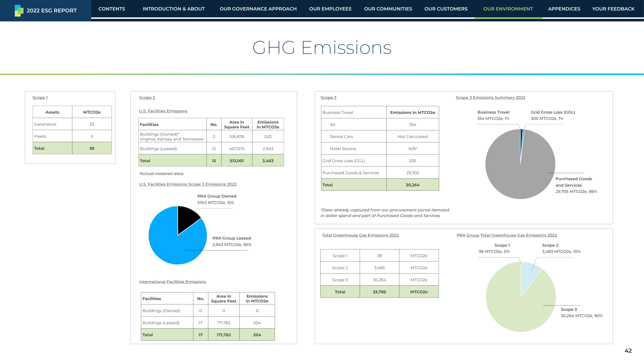Click the page number 42
This screenshot has height=362, width=644.
tap(628, 351)
